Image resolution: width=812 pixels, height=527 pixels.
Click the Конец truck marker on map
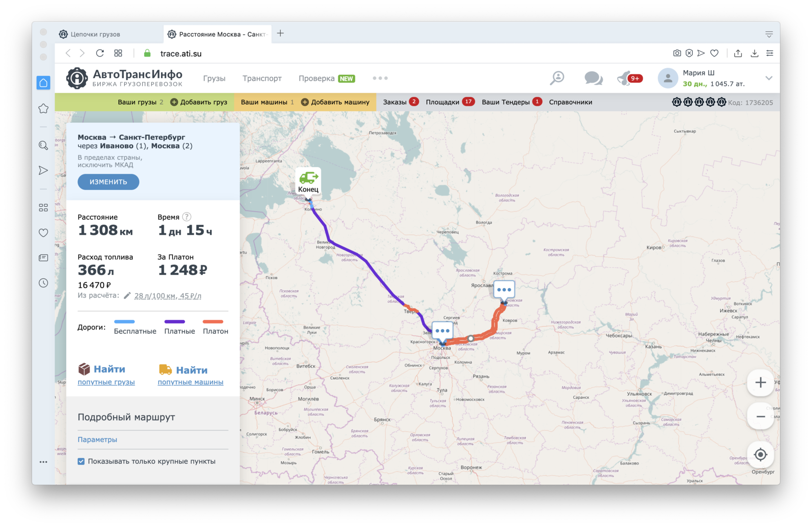pyautogui.click(x=308, y=182)
